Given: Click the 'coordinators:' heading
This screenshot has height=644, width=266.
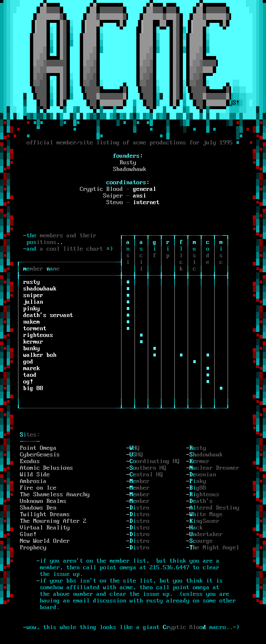Looking at the screenshot, I should (x=128, y=183).
